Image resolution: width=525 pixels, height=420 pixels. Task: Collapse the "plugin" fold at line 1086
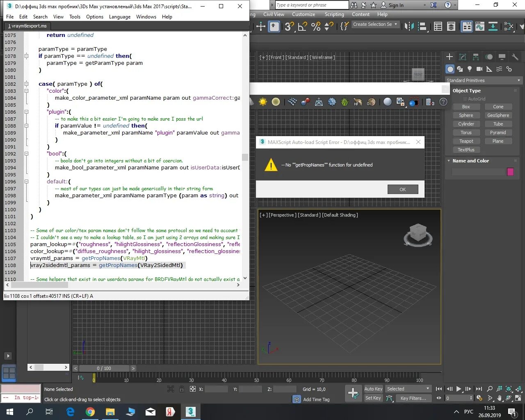(x=26, y=112)
